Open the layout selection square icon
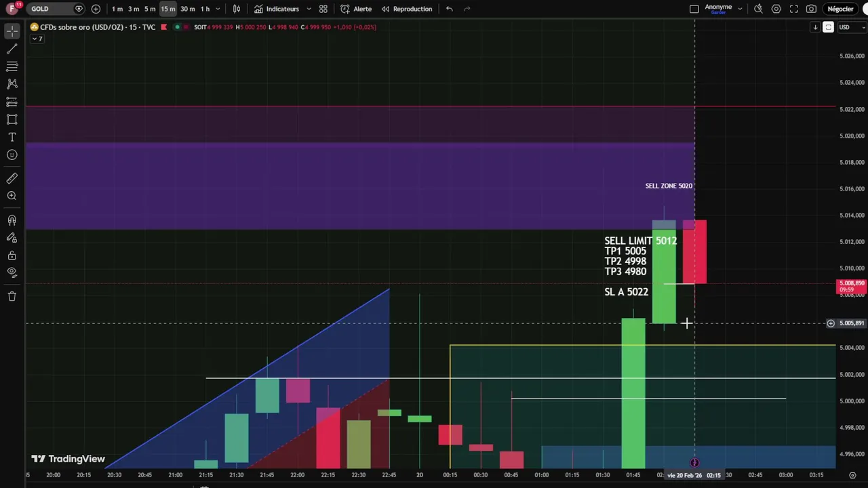This screenshot has height=488, width=868. [694, 9]
